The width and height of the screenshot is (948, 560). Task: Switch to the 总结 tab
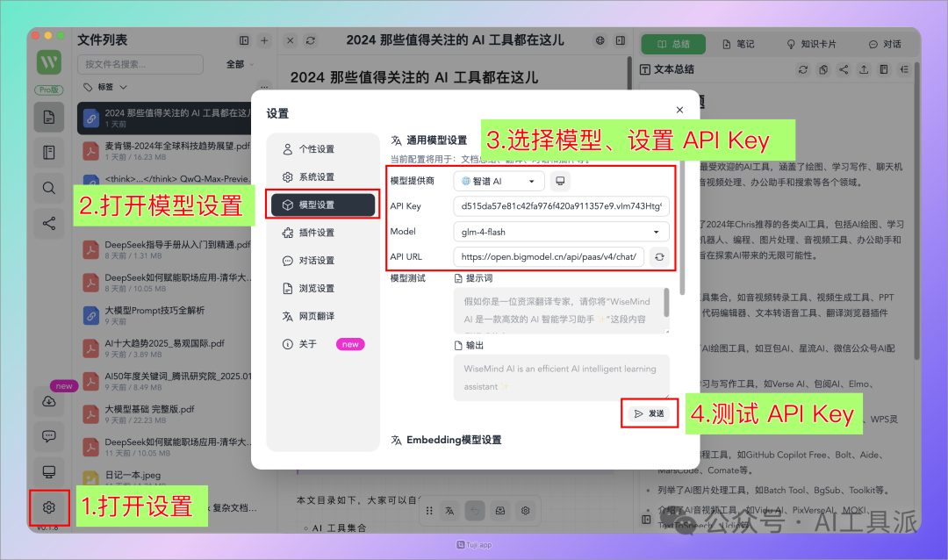pyautogui.click(x=673, y=44)
